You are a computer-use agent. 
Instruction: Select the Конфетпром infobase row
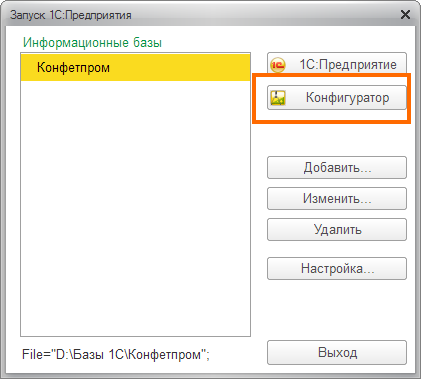click(x=135, y=68)
